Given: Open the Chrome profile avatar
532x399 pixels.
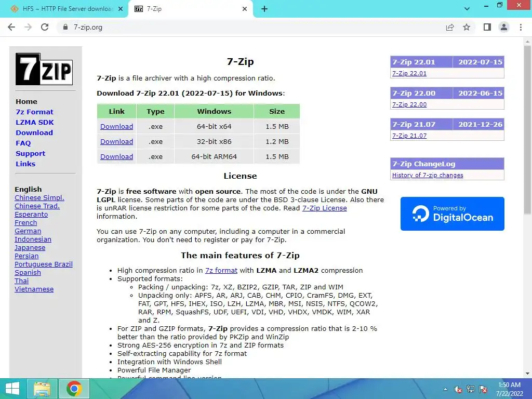Looking at the screenshot, I should tap(504, 27).
